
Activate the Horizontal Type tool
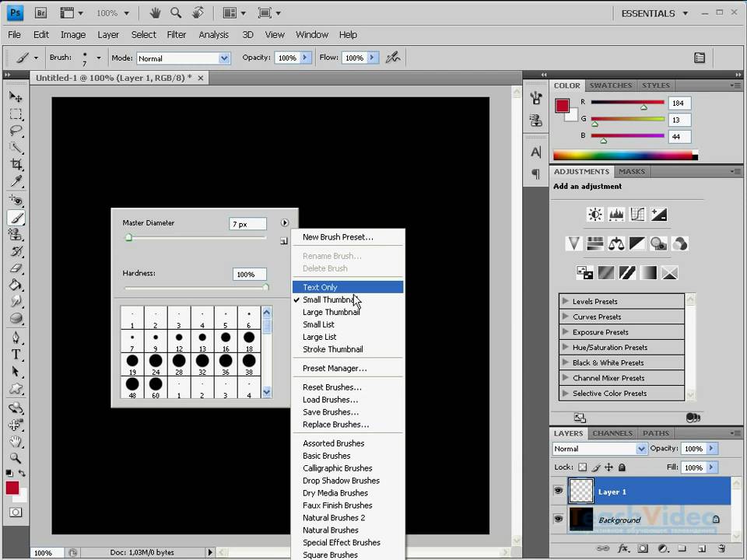click(16, 354)
